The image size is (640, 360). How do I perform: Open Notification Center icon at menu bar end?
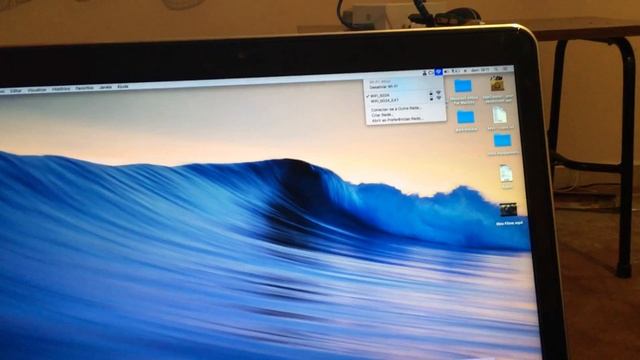505,69
